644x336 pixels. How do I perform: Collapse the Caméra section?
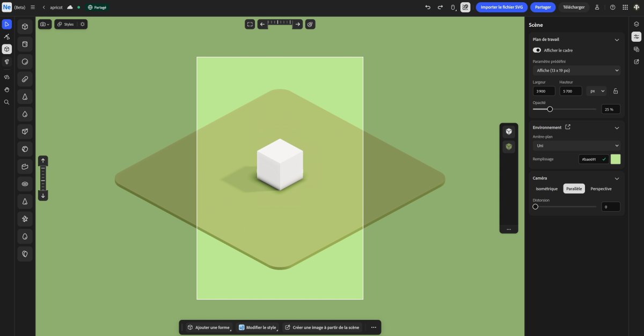(x=617, y=178)
